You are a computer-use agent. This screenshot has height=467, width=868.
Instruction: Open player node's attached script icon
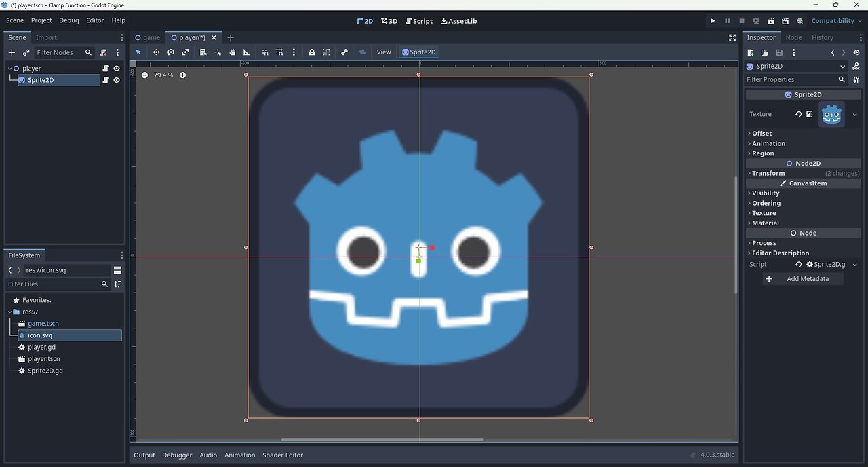[x=106, y=69]
